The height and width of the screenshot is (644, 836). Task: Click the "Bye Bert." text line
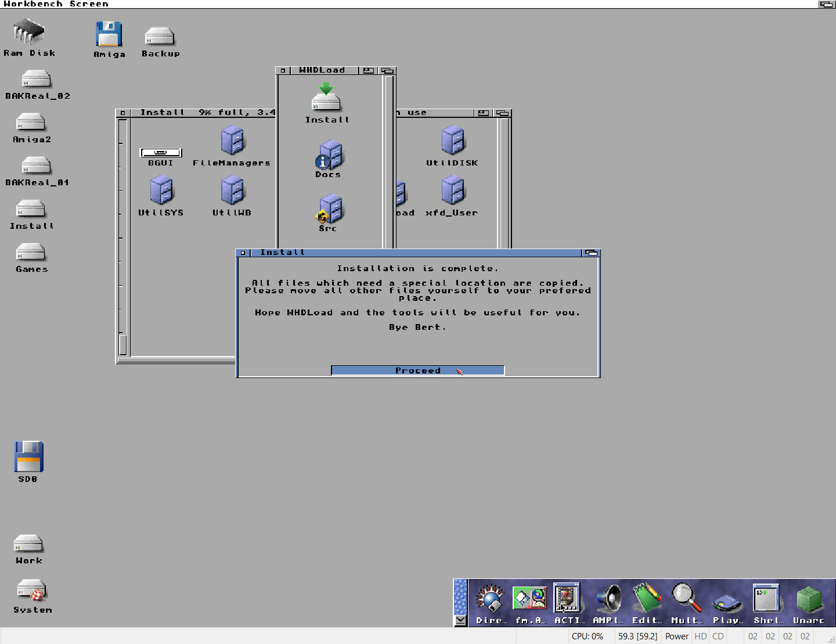(x=417, y=327)
